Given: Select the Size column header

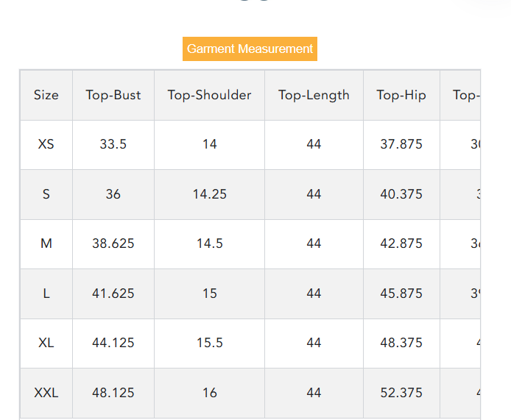Looking at the screenshot, I should click(46, 95).
